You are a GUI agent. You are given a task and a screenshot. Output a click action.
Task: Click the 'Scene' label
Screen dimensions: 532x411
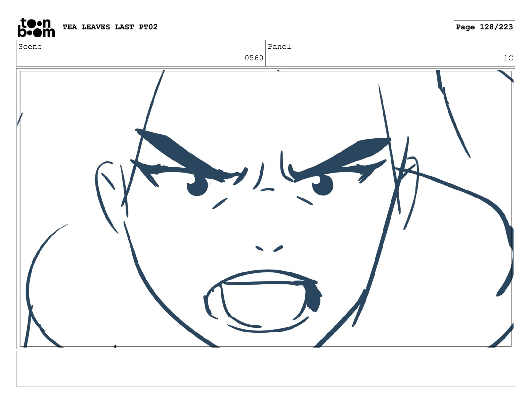[30, 47]
